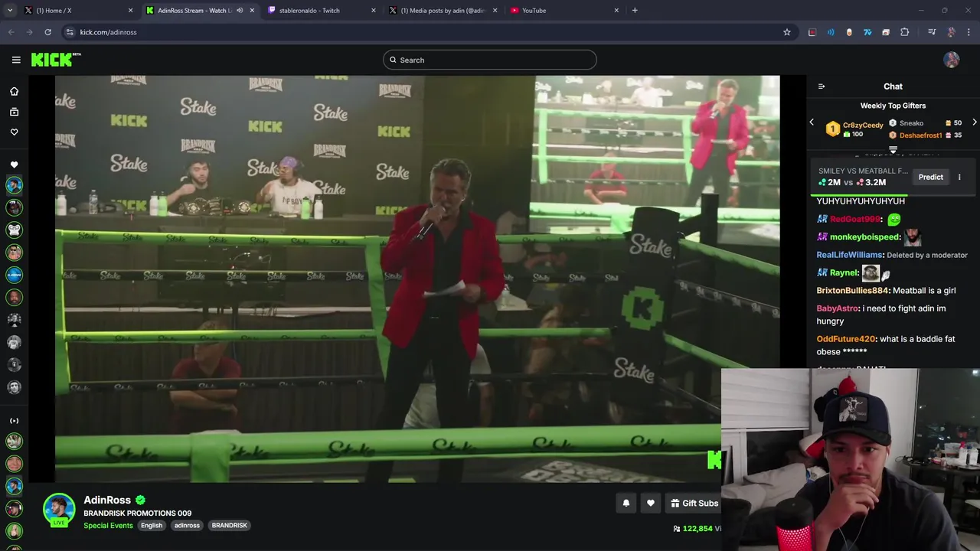980x551 pixels.
Task: Reload the page
Action: pos(47,32)
